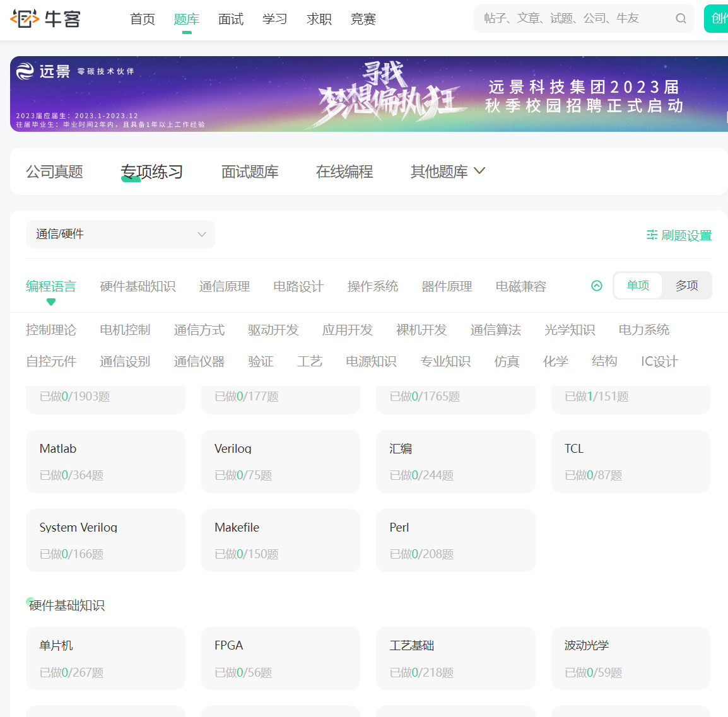
Task: Select 电路设计 category
Action: [x=298, y=286]
